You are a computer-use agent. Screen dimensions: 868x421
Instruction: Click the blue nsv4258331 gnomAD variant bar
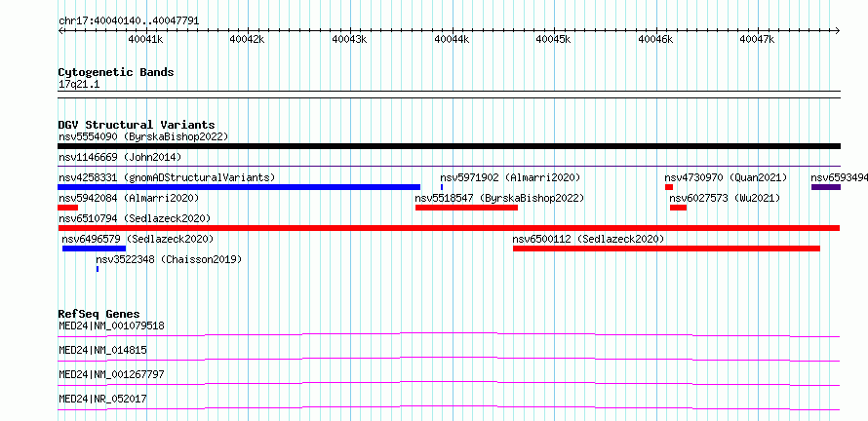pyautogui.click(x=239, y=187)
